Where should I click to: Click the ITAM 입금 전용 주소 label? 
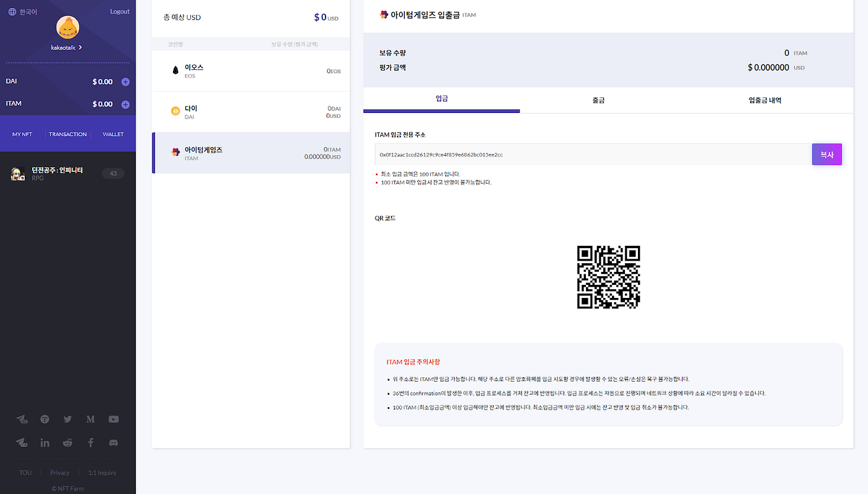tap(400, 135)
